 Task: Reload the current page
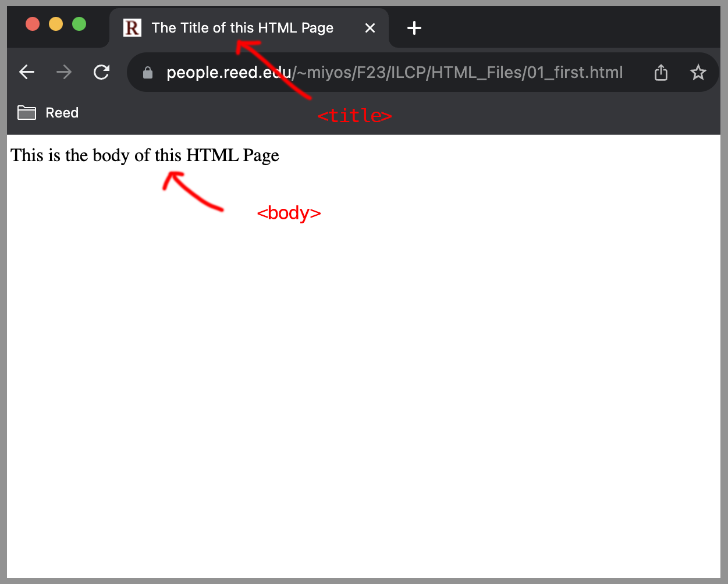coord(102,72)
